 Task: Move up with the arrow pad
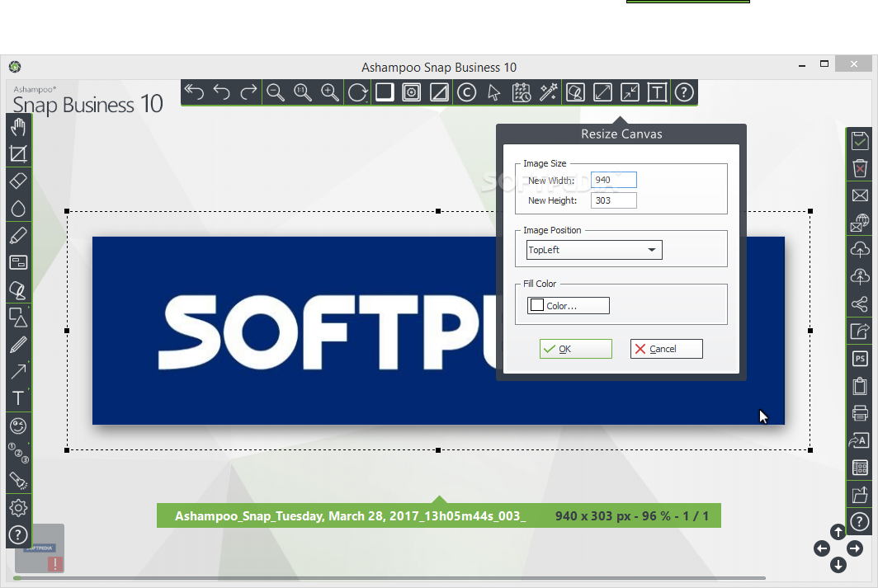click(x=838, y=532)
